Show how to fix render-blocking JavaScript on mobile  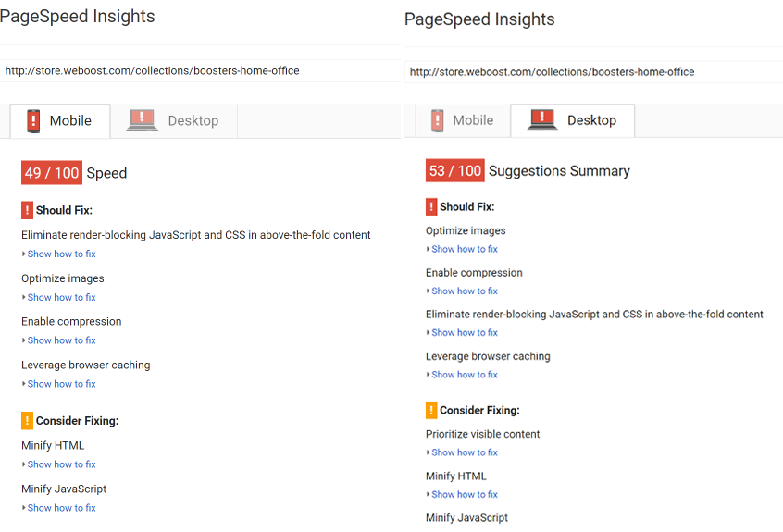61,254
